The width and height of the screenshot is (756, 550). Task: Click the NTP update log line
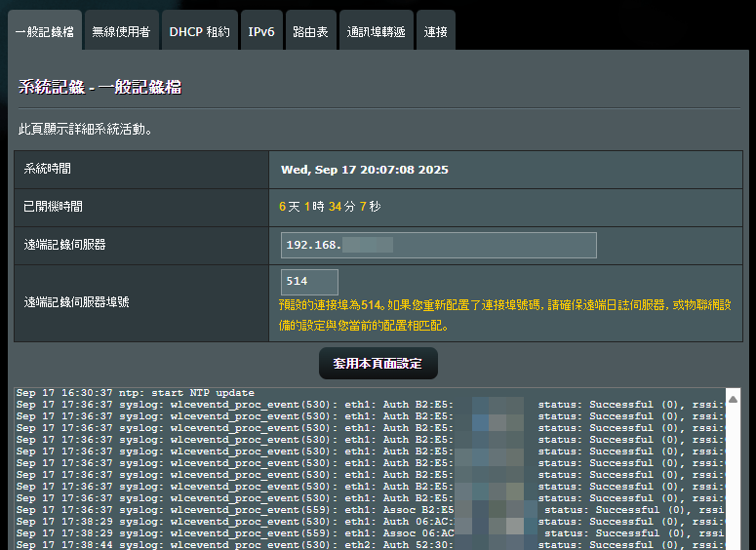point(136,393)
